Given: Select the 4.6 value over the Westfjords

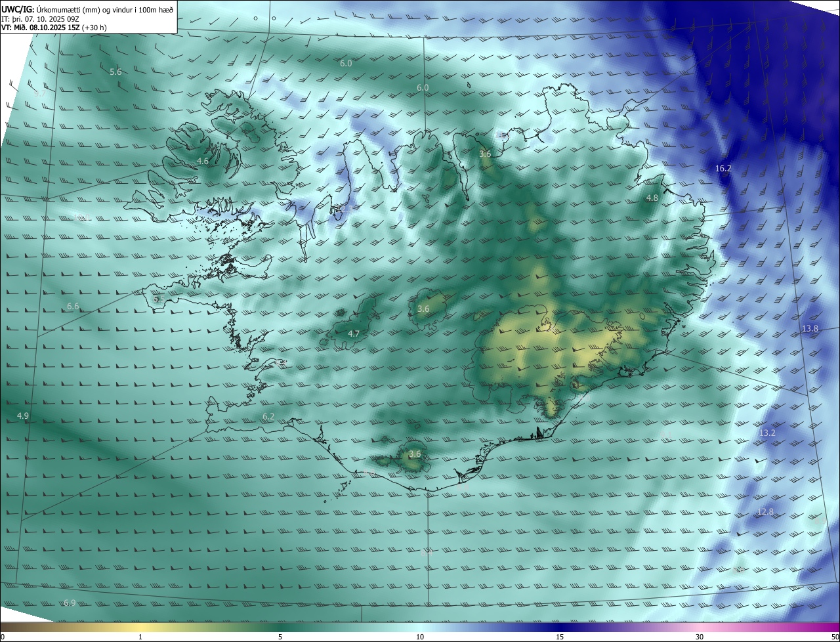Looking at the screenshot, I should click(x=203, y=161).
